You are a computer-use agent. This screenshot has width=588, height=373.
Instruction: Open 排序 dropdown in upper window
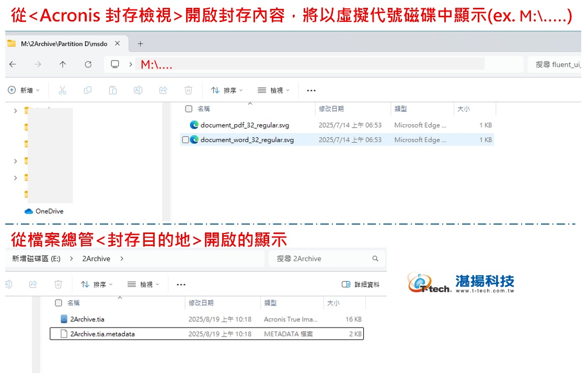[x=227, y=90]
